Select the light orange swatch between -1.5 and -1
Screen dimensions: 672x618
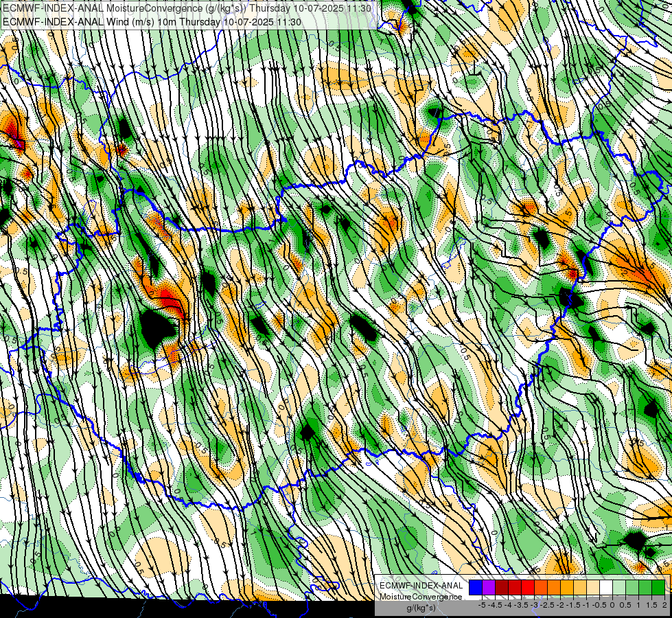pyautogui.click(x=580, y=588)
